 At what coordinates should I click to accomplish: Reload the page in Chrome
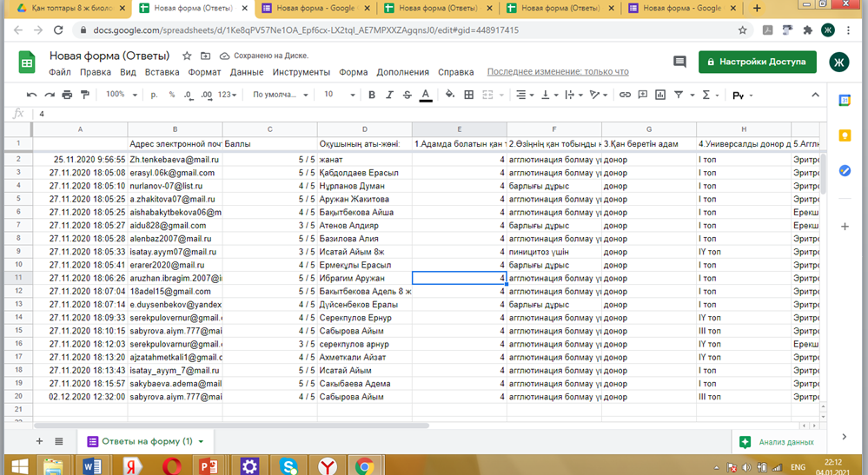pos(58,30)
